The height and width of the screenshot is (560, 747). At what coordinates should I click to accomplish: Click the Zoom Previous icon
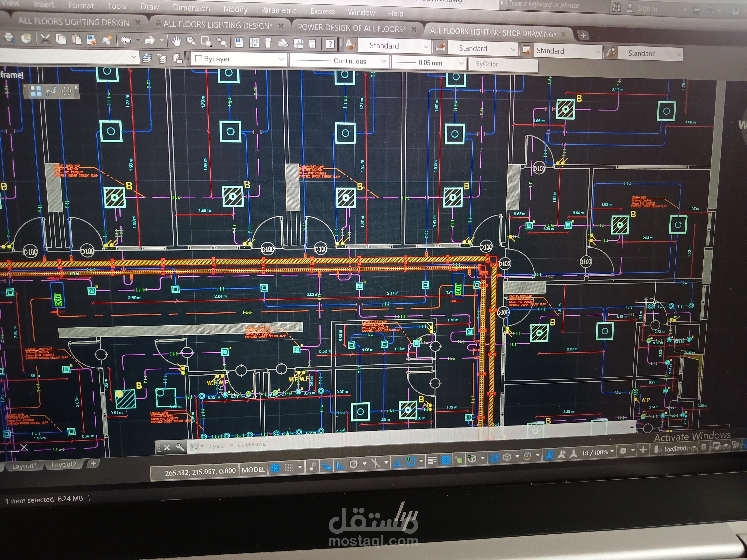point(222,42)
